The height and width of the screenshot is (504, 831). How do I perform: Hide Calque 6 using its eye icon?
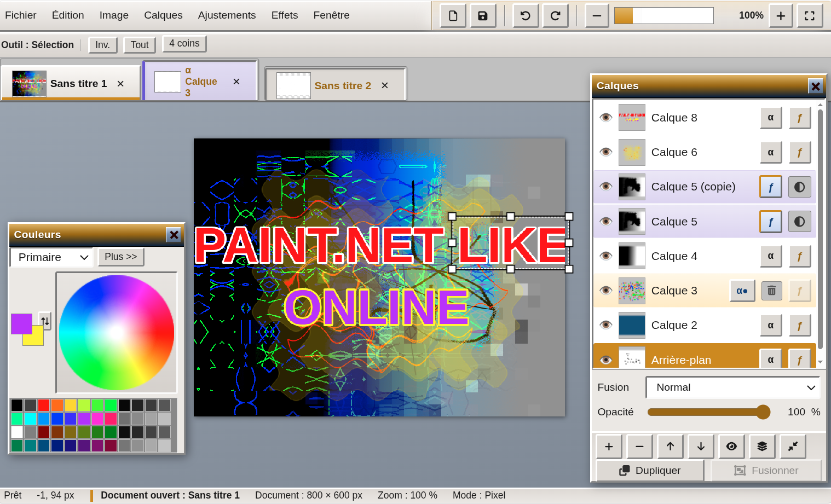pyautogui.click(x=605, y=152)
